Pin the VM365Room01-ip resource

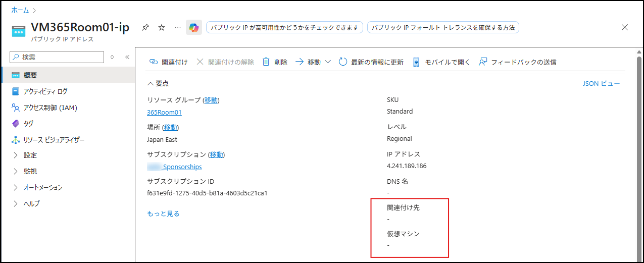point(145,28)
